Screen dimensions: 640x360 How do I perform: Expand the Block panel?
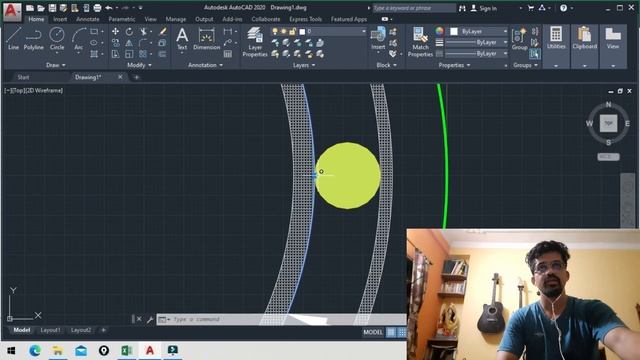[x=386, y=65]
